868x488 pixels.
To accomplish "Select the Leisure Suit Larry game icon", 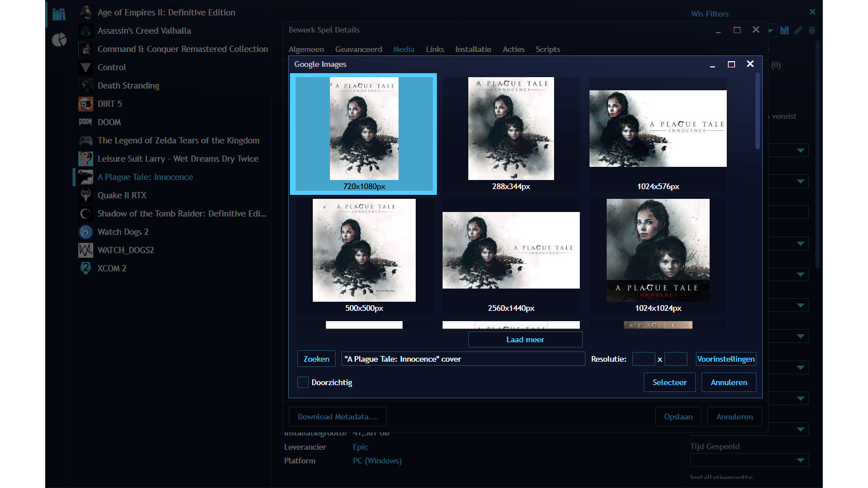I will click(x=86, y=158).
